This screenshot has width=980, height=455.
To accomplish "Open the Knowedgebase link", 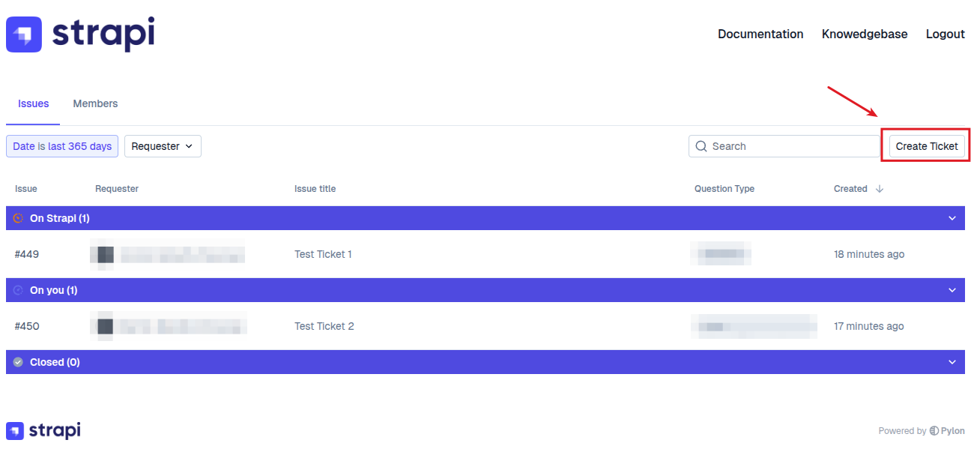I will 865,34.
